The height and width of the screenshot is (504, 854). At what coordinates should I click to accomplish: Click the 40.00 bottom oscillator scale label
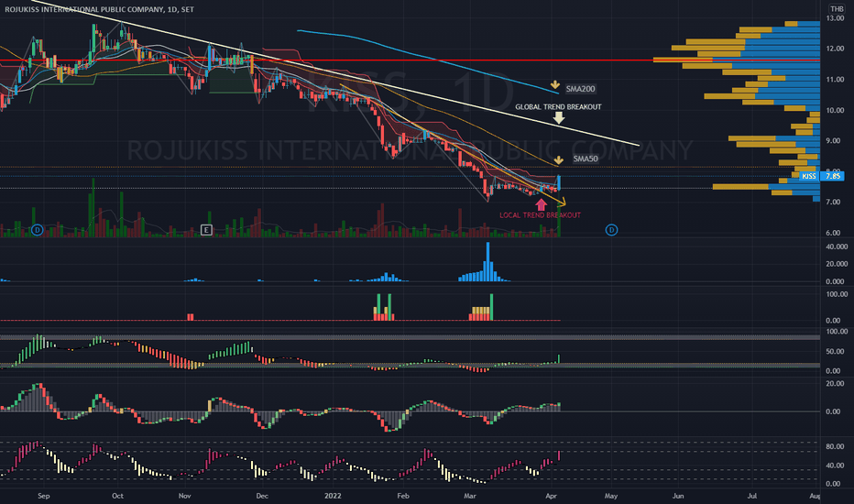(x=836, y=466)
